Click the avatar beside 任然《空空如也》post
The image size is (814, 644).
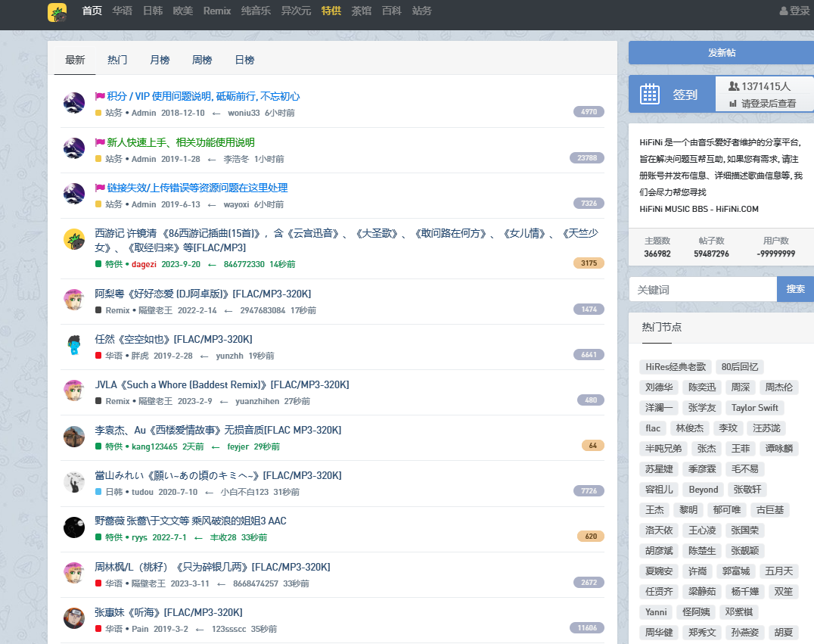coord(73,345)
